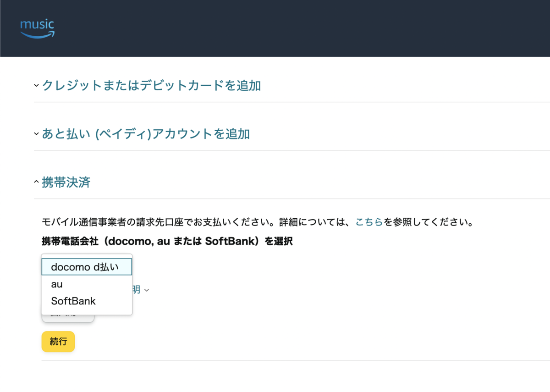Click the dark navigation header bar
This screenshot has width=550, height=392.
click(x=275, y=28)
